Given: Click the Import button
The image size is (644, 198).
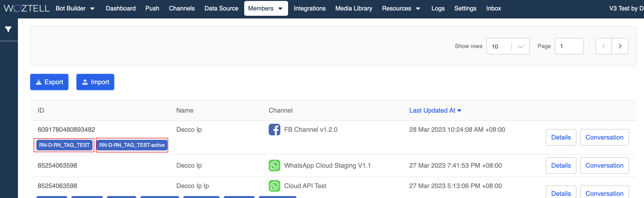Looking at the screenshot, I should [x=95, y=82].
